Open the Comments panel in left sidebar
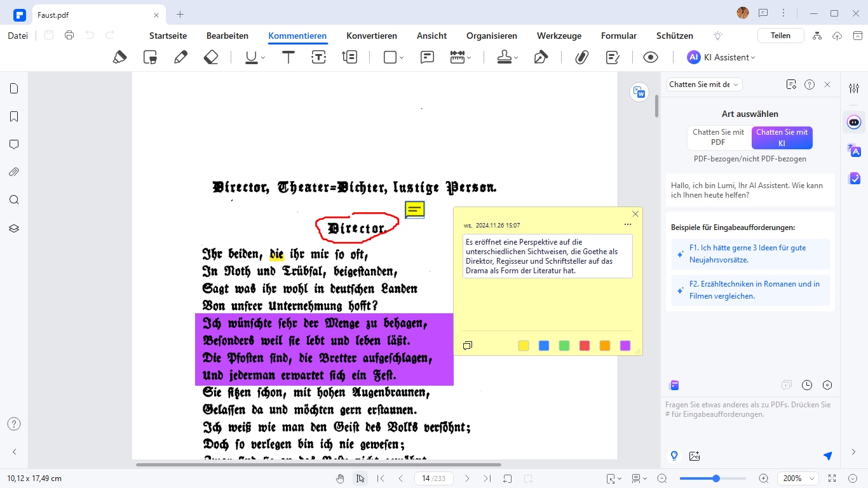The image size is (868, 488). click(x=14, y=144)
